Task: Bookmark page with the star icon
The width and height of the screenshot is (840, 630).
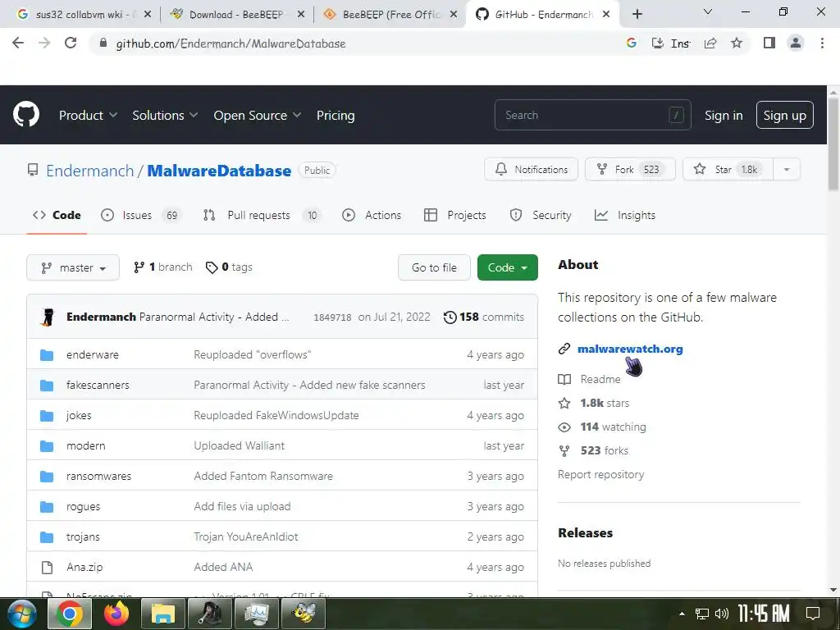Action: point(737,43)
